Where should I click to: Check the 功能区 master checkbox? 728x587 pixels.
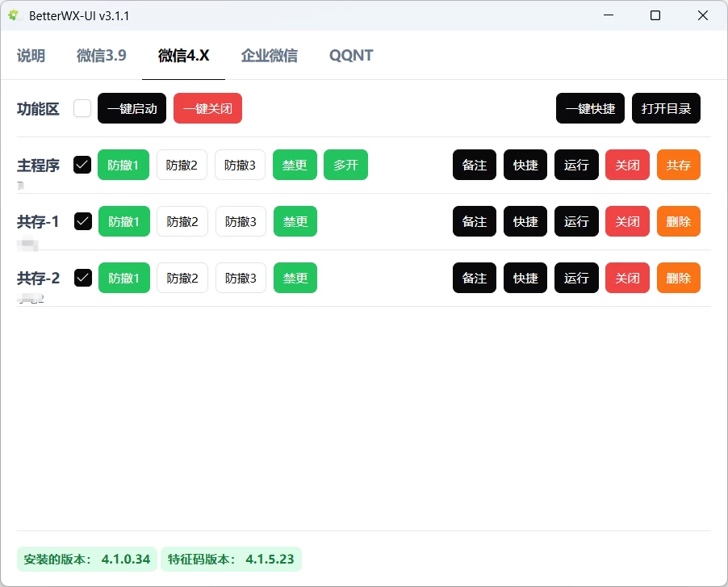pos(82,108)
